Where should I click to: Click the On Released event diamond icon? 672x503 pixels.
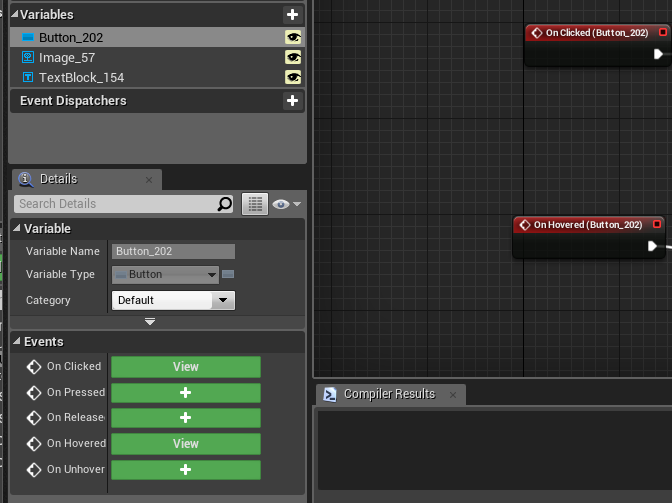(x=34, y=418)
